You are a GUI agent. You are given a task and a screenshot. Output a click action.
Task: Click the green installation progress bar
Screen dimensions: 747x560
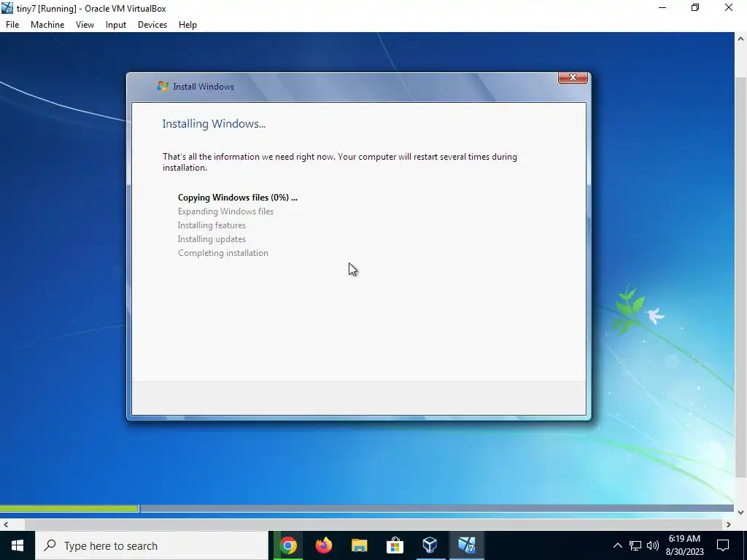(x=69, y=508)
